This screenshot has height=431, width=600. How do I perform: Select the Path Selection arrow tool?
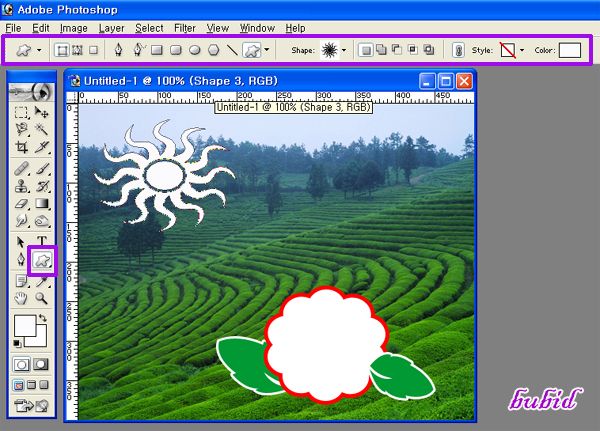click(x=21, y=242)
